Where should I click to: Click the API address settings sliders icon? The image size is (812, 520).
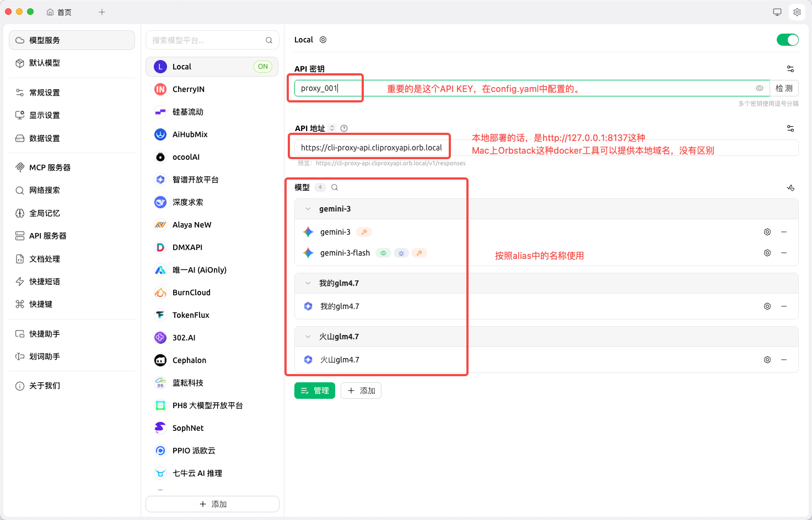tap(791, 128)
